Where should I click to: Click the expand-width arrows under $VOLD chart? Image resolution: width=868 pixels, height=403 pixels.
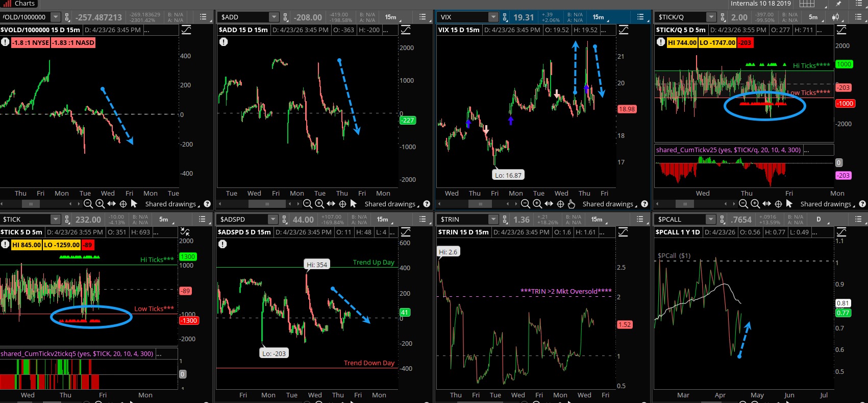111,204
